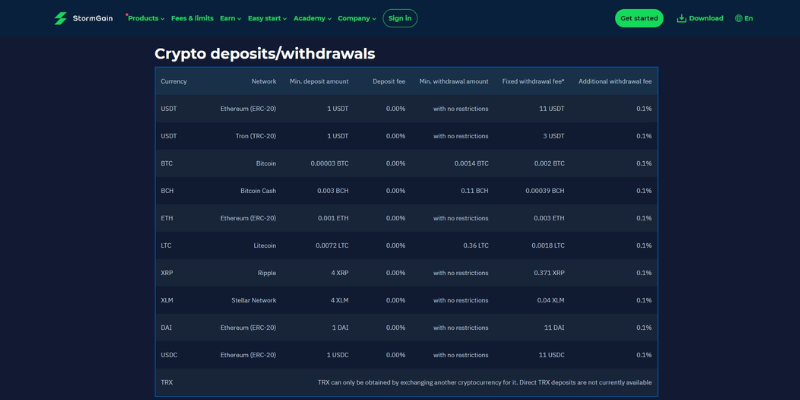Open the Academy dropdown menu
The image size is (800, 400).
tap(312, 18)
